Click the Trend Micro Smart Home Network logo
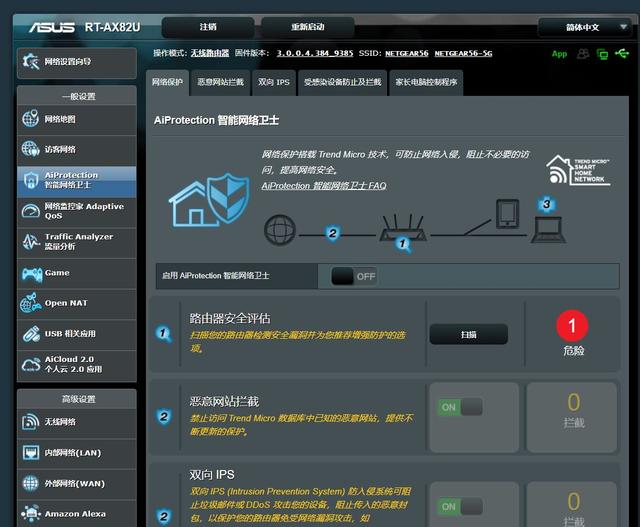Screen dimensions: 640x527 coord(578,170)
